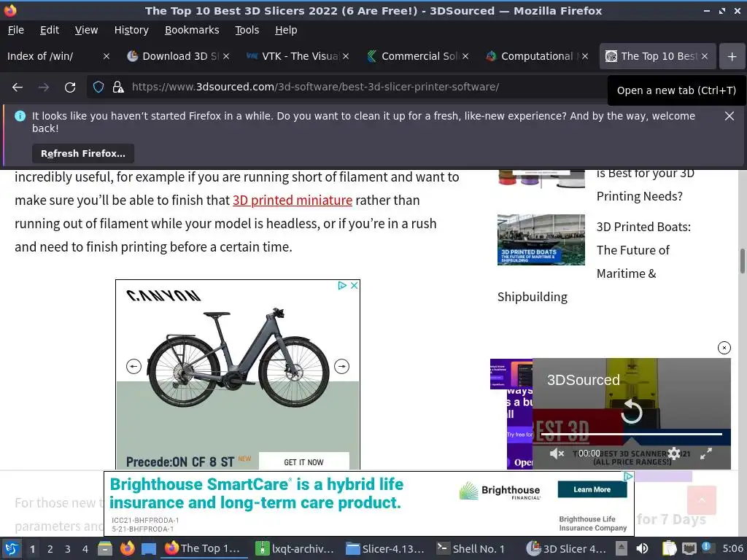This screenshot has height=560, width=747.
Task: Dismiss the Firefox refresh notification bar
Action: [729, 116]
